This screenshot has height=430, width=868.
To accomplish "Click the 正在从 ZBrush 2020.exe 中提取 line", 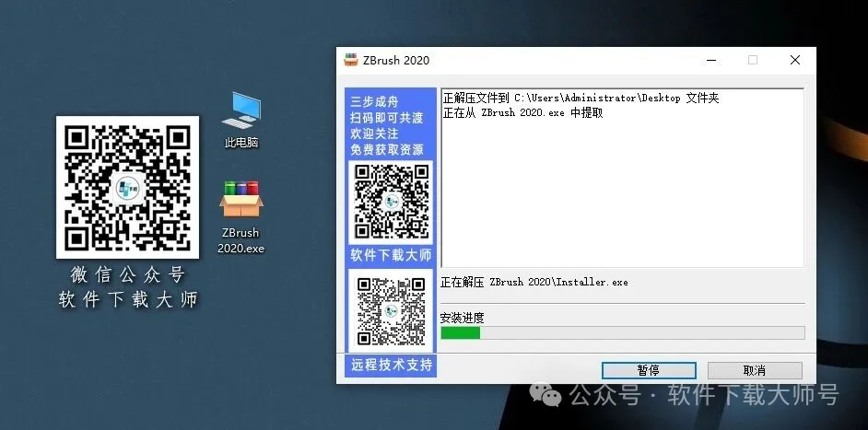I will pos(522,112).
